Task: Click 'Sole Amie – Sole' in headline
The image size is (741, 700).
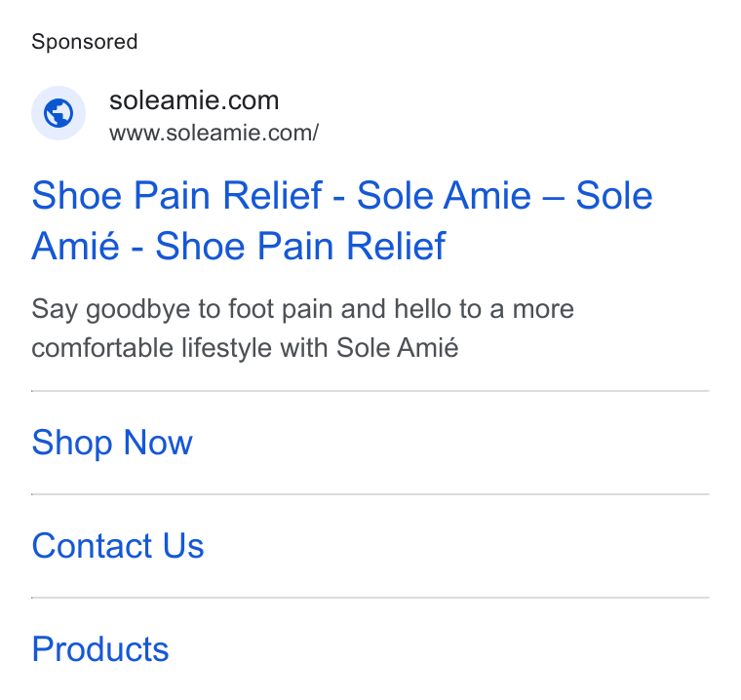Action: [x=504, y=195]
